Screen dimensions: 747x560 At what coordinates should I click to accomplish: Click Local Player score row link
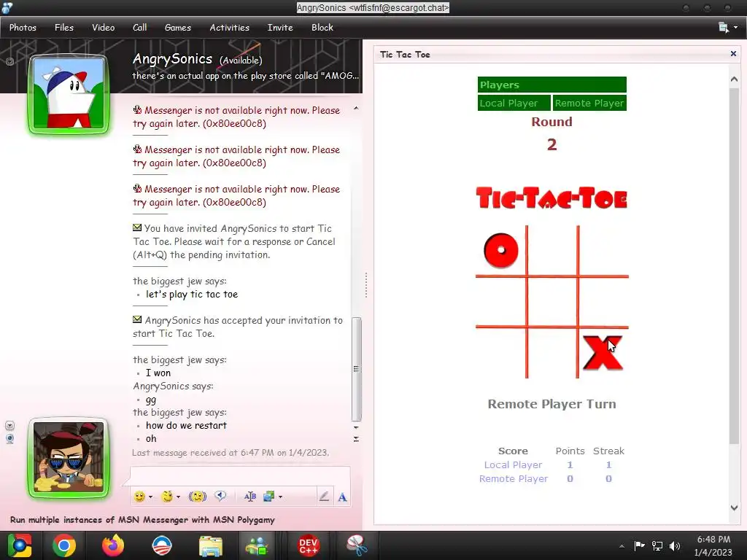(513, 464)
